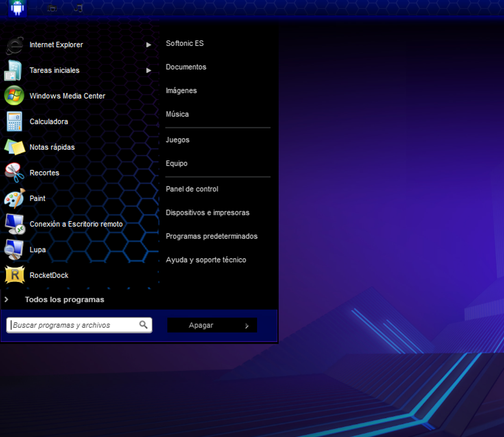Screen dimensions: 504x437
Task: Select Conexión a Escritorio remoto label
Action: (76, 224)
